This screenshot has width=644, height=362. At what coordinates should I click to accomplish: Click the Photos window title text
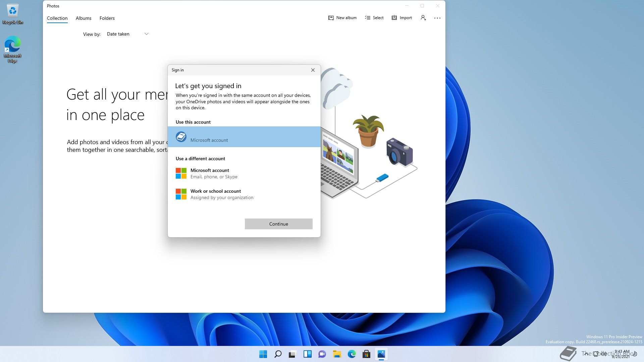click(x=53, y=6)
